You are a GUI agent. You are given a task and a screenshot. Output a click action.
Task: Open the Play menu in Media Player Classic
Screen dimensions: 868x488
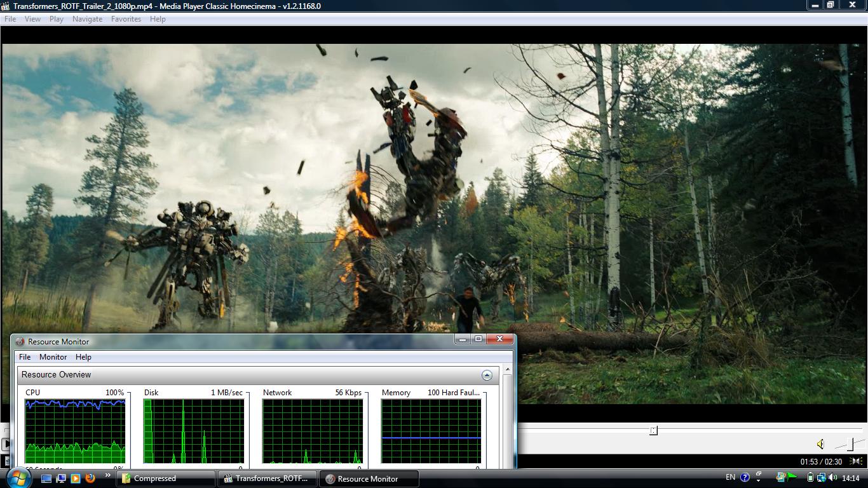57,19
